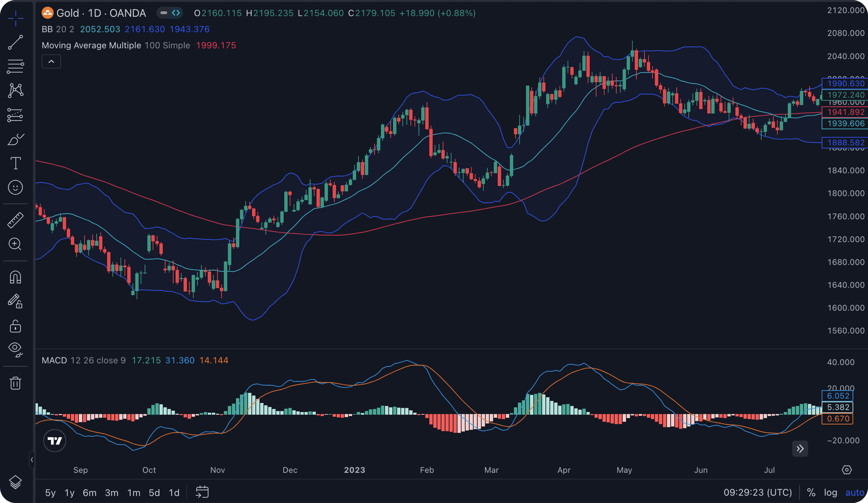The height and width of the screenshot is (503, 868).
Task: Select the text annotation tool
Action: pyautogui.click(x=16, y=163)
